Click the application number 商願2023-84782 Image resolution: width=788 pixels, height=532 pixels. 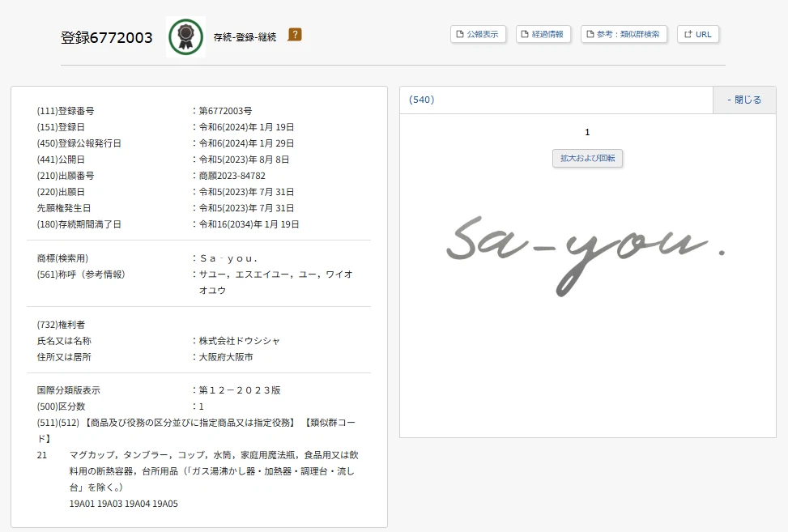(232, 176)
